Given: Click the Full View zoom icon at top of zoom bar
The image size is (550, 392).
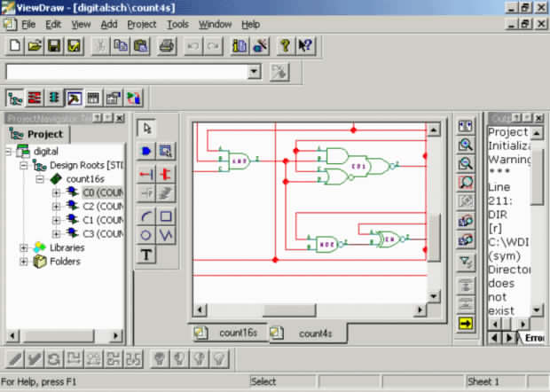Looking at the screenshot, I should pos(466,126).
